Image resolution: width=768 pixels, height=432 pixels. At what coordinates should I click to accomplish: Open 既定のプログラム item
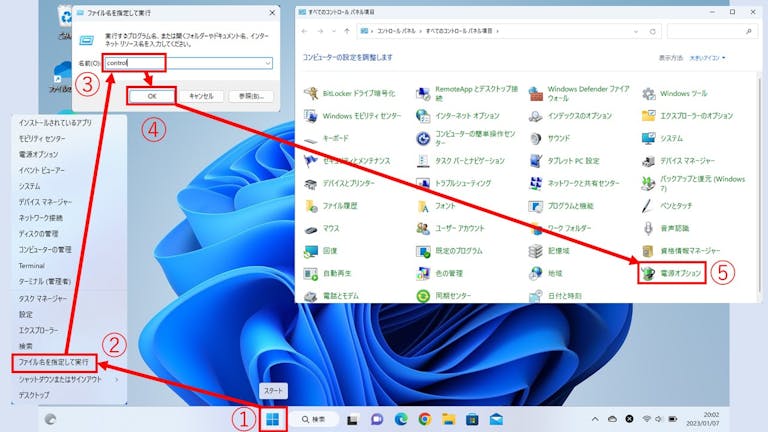point(449,251)
